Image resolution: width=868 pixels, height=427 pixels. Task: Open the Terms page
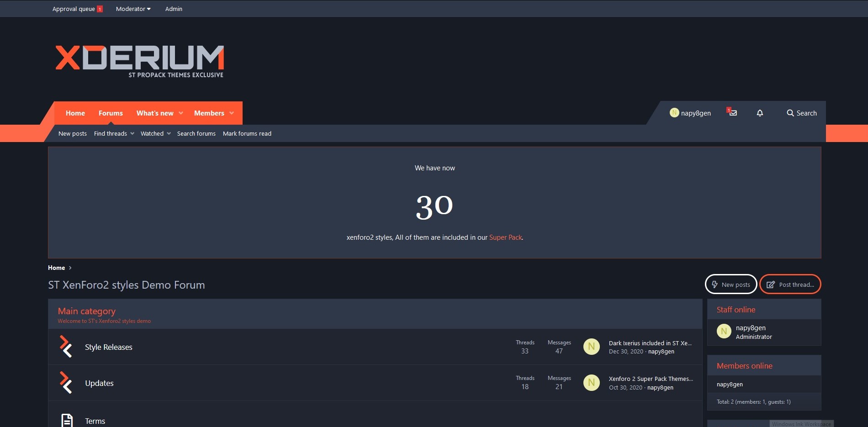[x=95, y=421]
